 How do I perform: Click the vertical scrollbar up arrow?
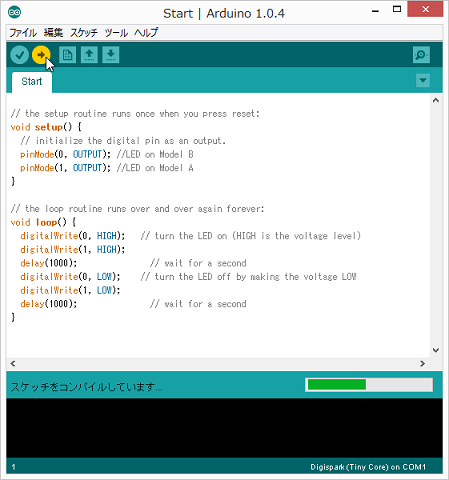436,100
